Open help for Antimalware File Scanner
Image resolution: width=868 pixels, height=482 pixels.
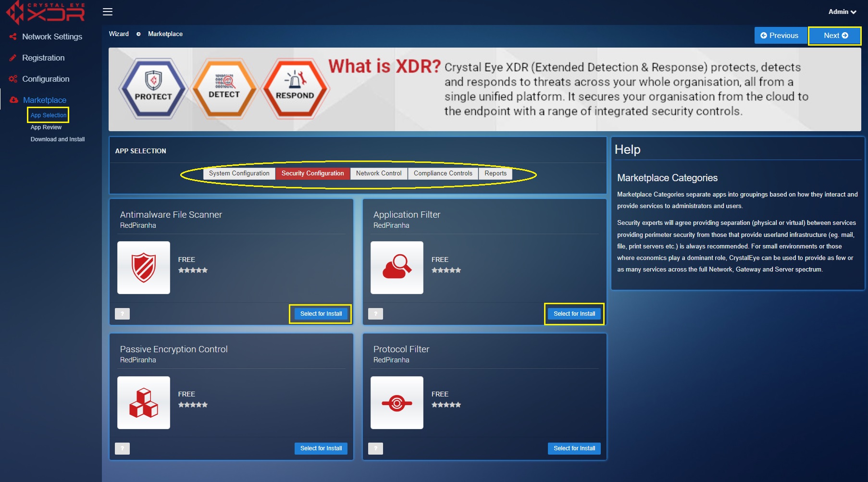tap(122, 314)
